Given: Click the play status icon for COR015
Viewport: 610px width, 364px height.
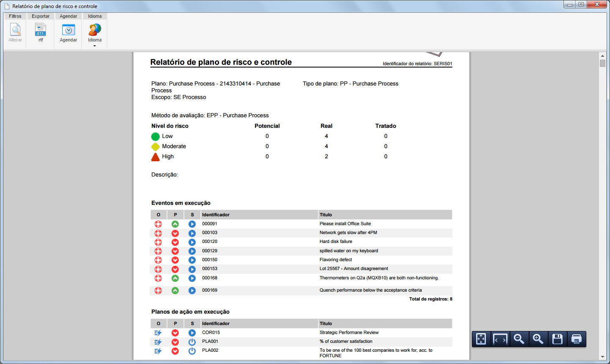Looking at the screenshot, I should click(192, 333).
